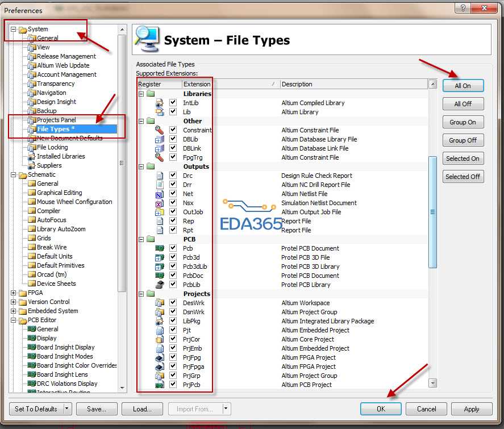The height and width of the screenshot is (429, 504).
Task: Expand the FPGA tree node
Action: click(x=14, y=293)
